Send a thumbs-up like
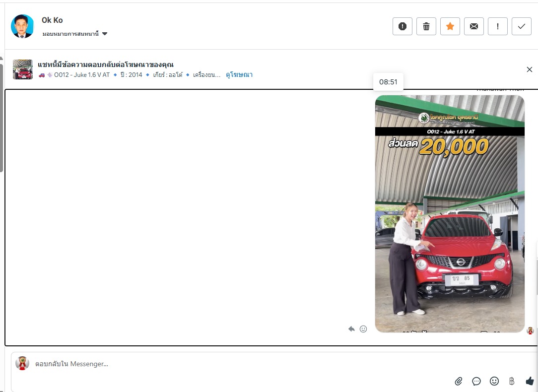The height and width of the screenshot is (392, 538). (530, 381)
